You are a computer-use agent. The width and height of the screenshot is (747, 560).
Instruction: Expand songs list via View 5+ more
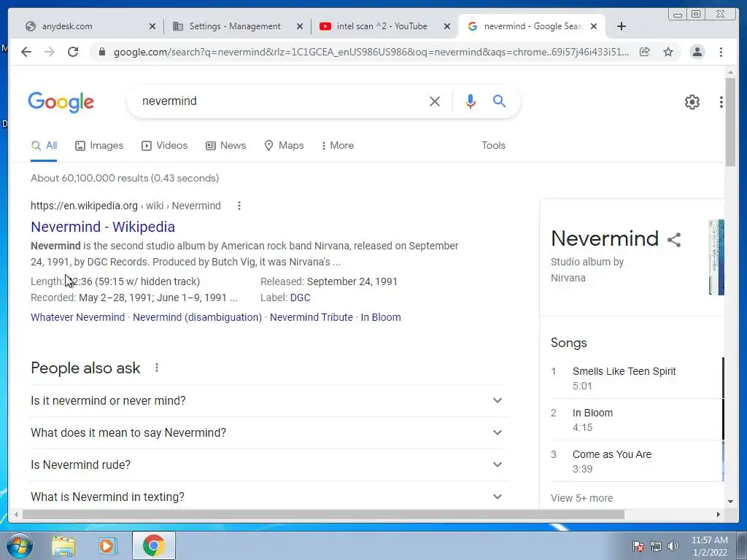[x=581, y=498]
